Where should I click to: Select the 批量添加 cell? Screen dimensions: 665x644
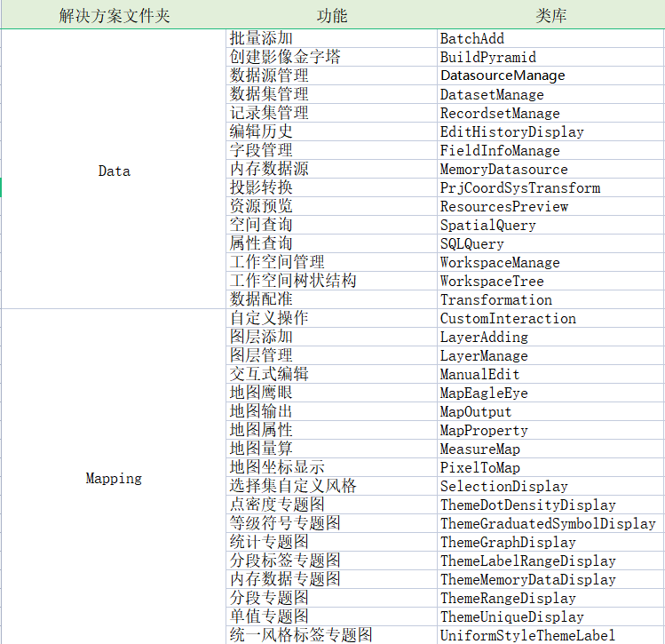point(332,38)
